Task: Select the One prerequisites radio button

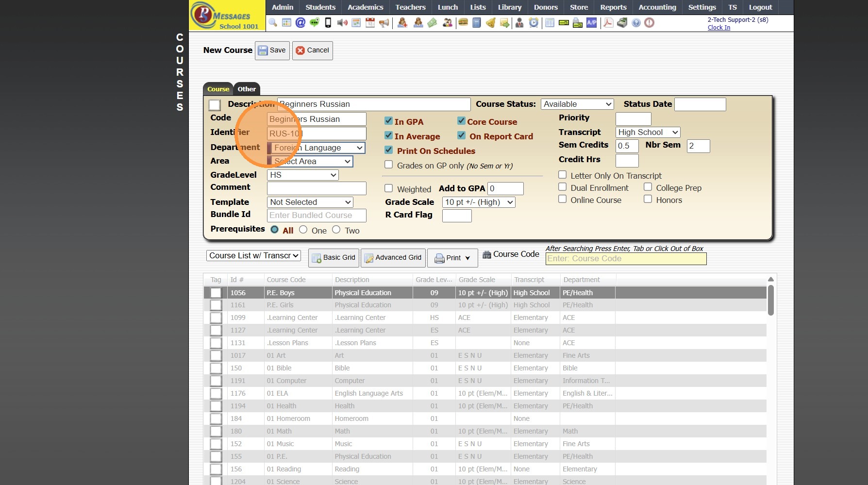Action: coord(303,230)
